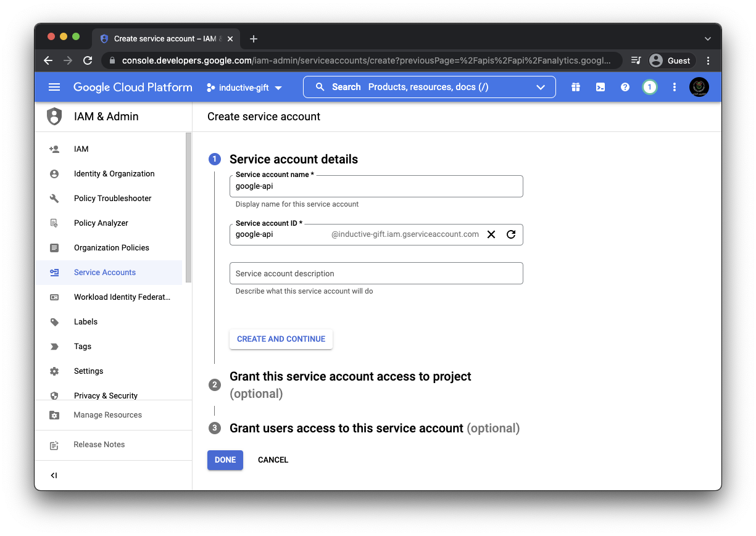Open Settings menu item in sidebar
Image resolution: width=756 pixels, height=536 pixels.
tap(109, 371)
